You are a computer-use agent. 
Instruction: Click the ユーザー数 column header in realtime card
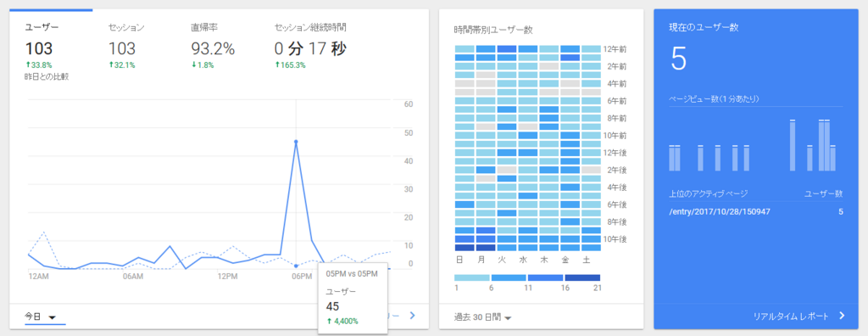823,193
